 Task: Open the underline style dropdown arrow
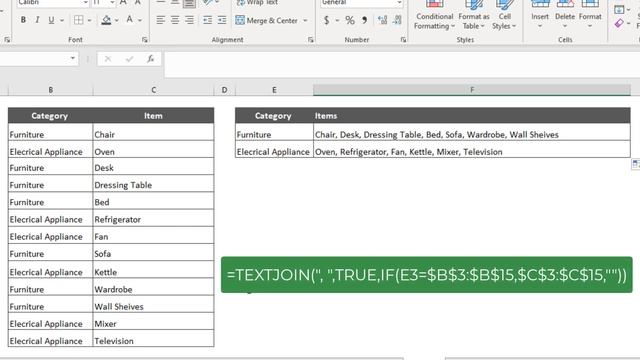62,20
